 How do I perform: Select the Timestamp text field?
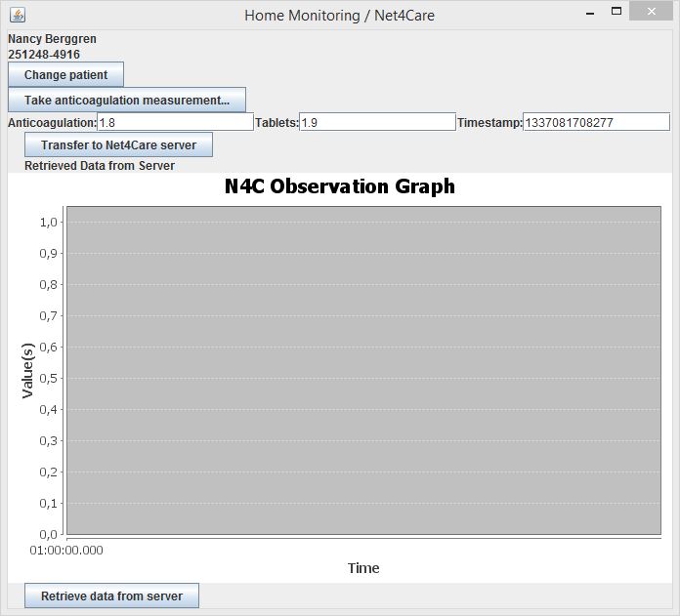596,122
